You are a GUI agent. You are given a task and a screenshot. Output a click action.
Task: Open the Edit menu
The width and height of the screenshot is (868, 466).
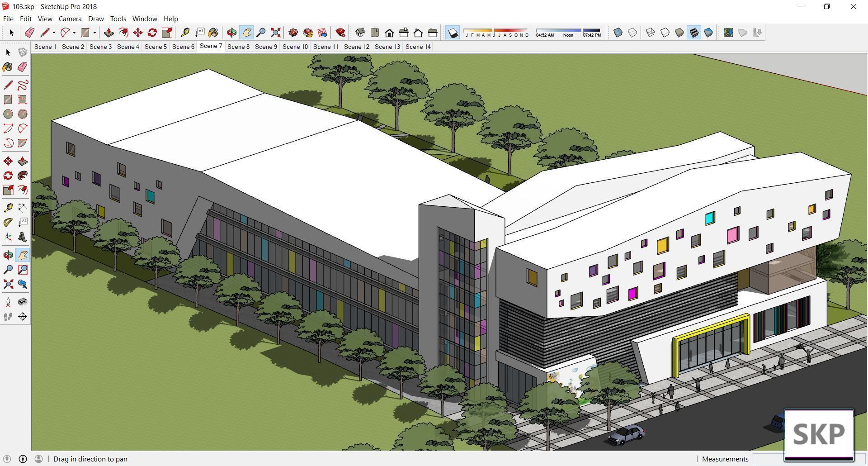click(x=25, y=19)
